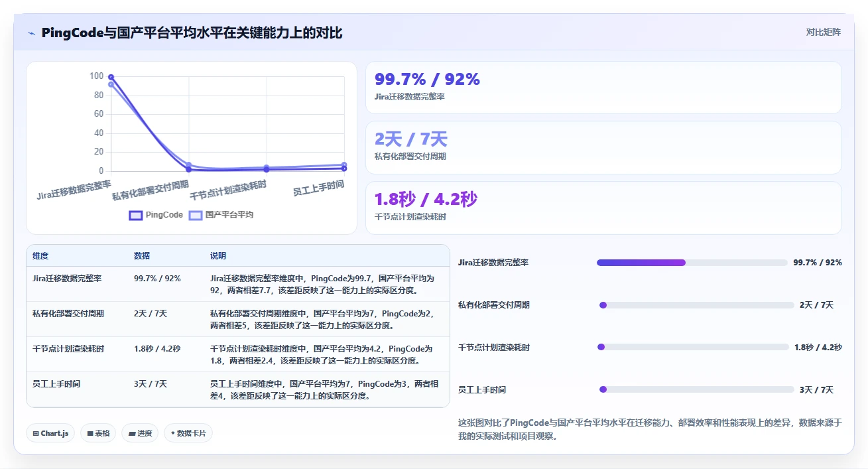Click the chart's 私有化部署交付周期 axis label
Image resolution: width=868 pixels, height=469 pixels.
150,190
